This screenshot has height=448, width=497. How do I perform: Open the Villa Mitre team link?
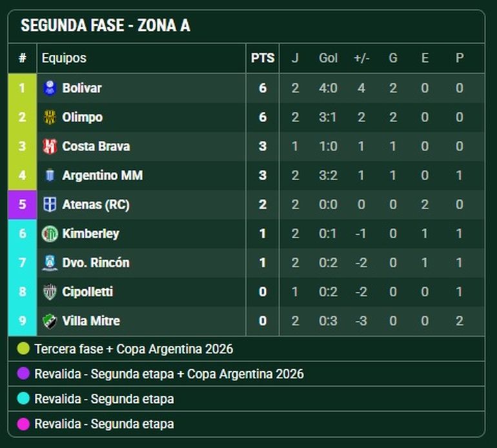(x=91, y=321)
